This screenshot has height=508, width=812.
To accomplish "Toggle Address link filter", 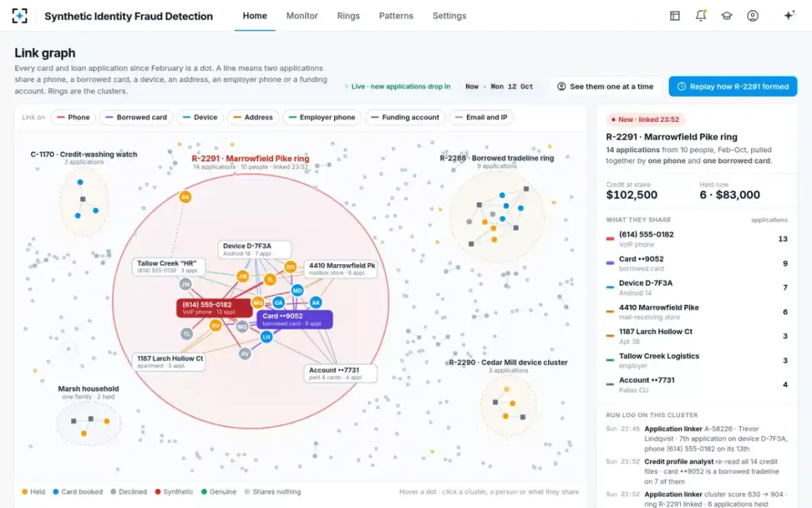I will 253,117.
